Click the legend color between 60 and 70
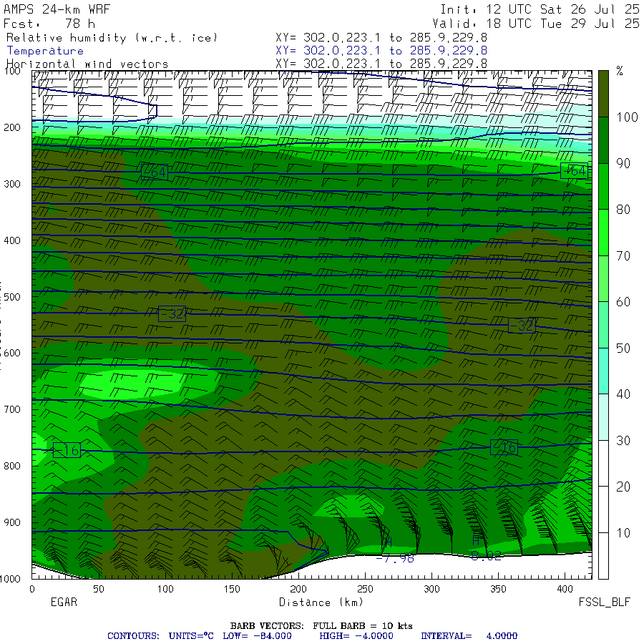Image resolution: width=644 pixels, height=644 pixels. (603, 278)
